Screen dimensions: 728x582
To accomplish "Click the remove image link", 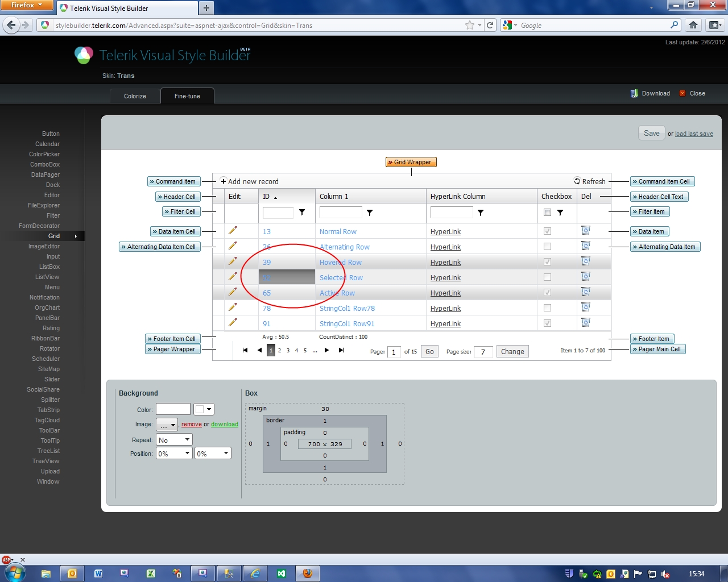I will coord(192,424).
